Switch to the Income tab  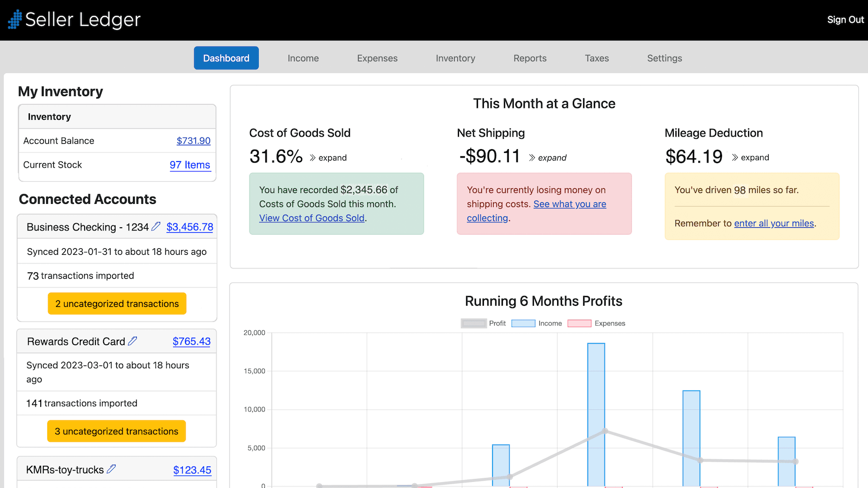pos(303,58)
